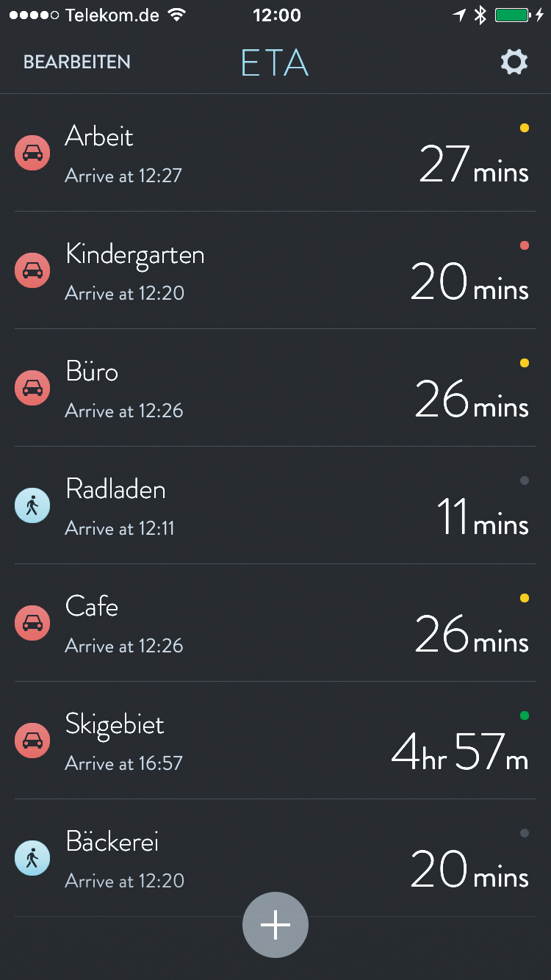Select Büro's 26 mins travel time
This screenshot has height=980, width=551.
point(472,400)
